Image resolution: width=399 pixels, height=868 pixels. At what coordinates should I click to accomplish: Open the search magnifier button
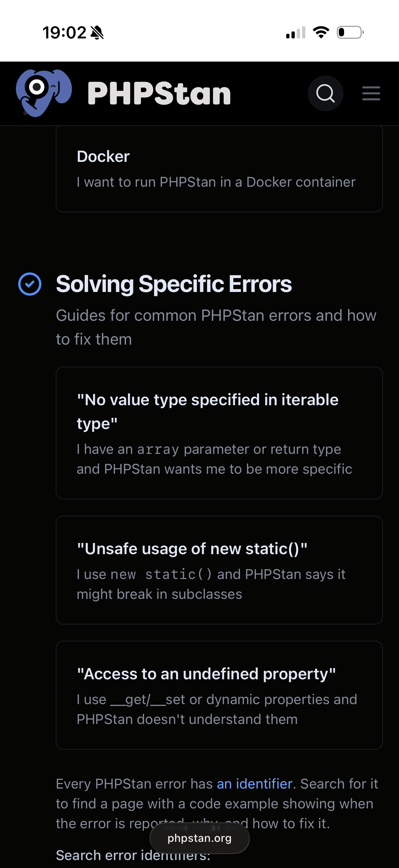tap(325, 93)
